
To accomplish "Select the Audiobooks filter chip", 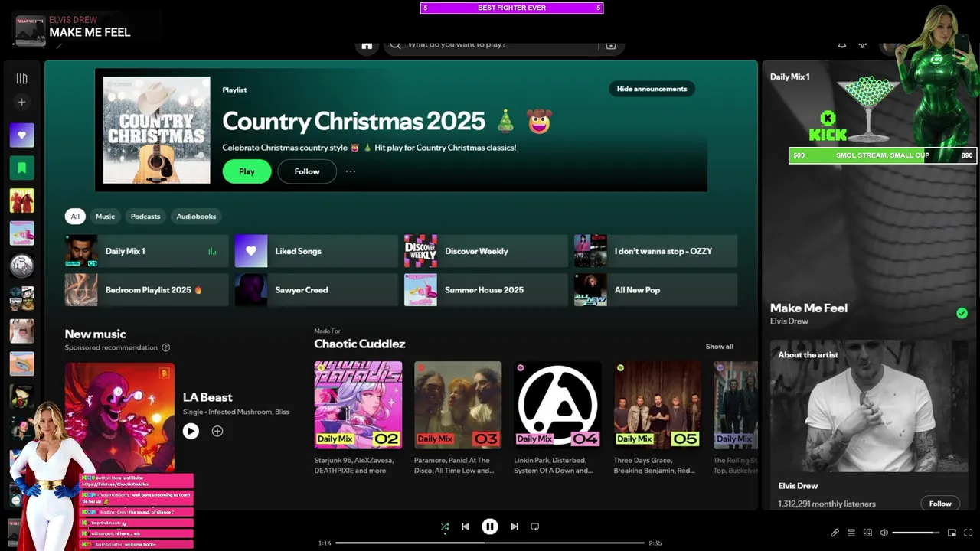I will 196,217.
